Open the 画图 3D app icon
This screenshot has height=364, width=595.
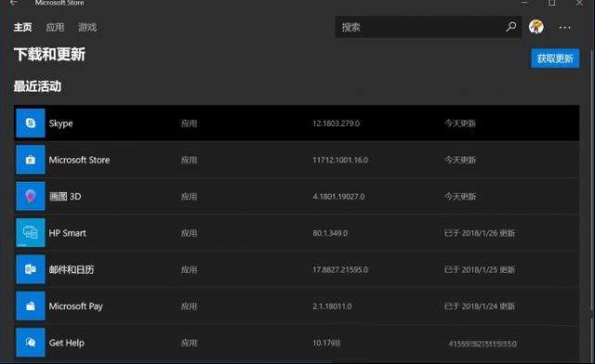(x=31, y=197)
